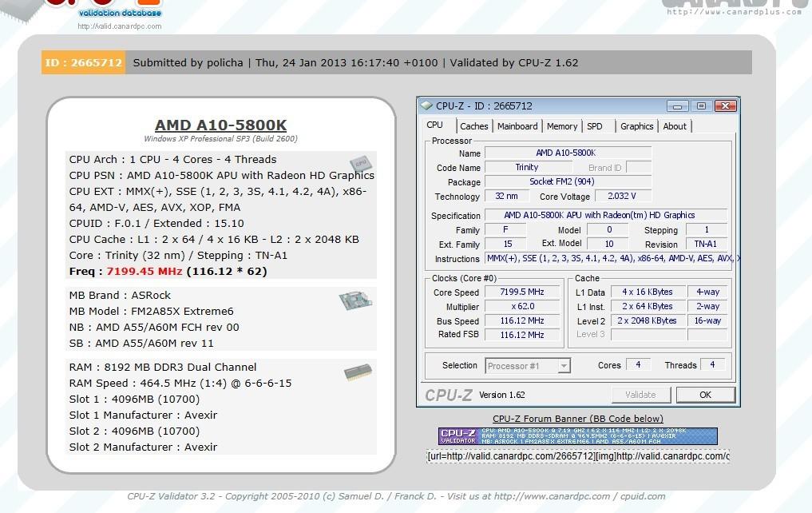Click the Revision value TN-A1

point(706,244)
